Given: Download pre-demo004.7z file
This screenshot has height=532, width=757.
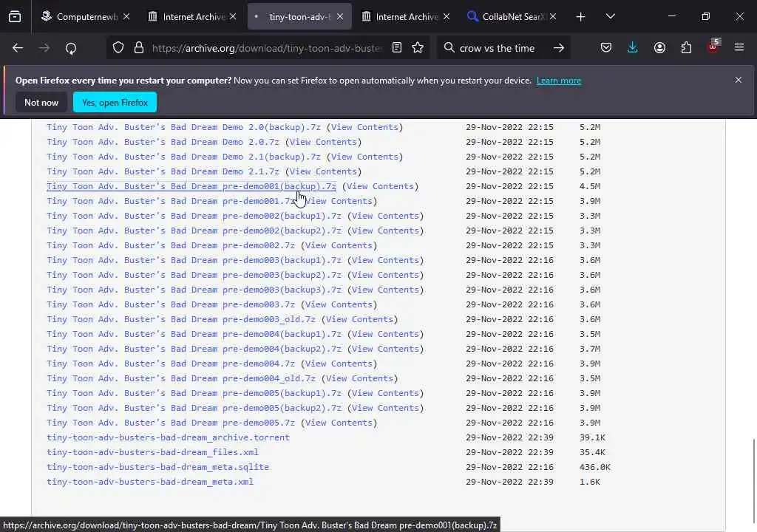Looking at the screenshot, I should tap(171, 364).
